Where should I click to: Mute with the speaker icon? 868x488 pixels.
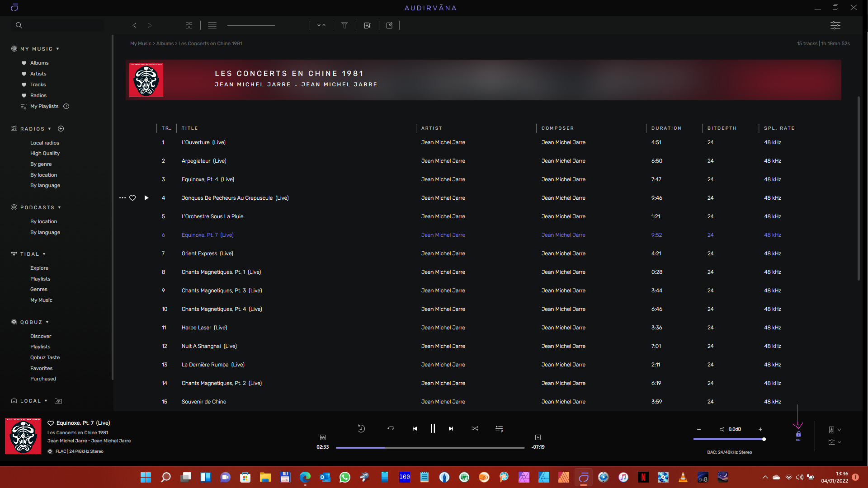[x=722, y=429]
